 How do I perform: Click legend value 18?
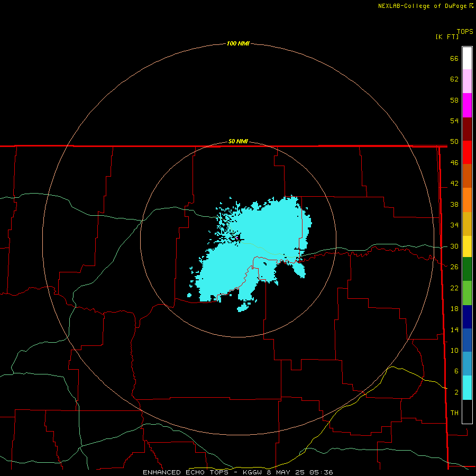(x=454, y=309)
